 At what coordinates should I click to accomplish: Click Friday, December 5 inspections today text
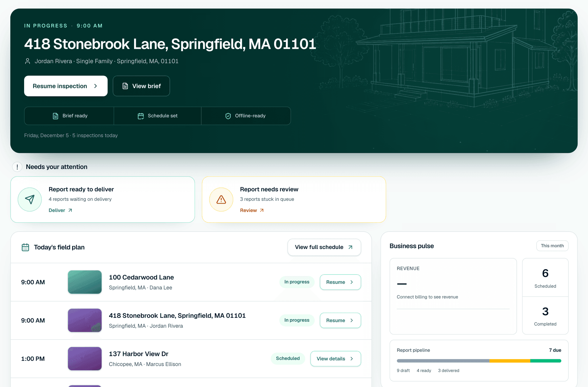(71, 135)
